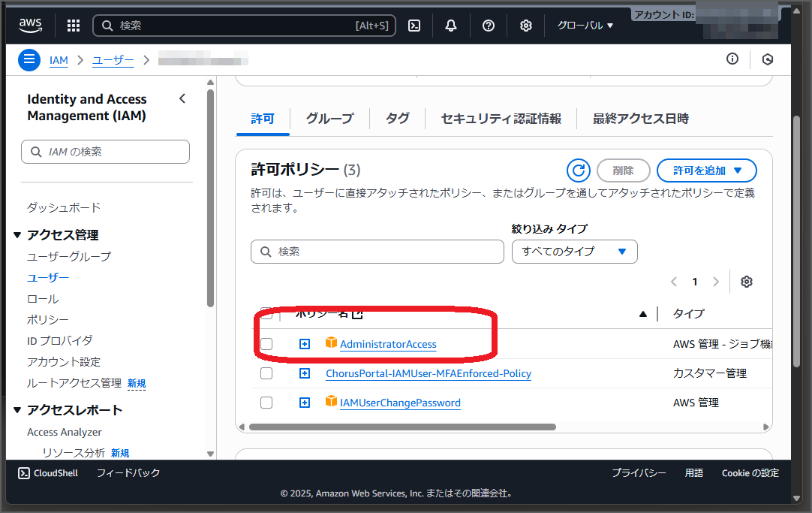Switch to the タグ tab
This screenshot has width=812, height=513.
(397, 119)
